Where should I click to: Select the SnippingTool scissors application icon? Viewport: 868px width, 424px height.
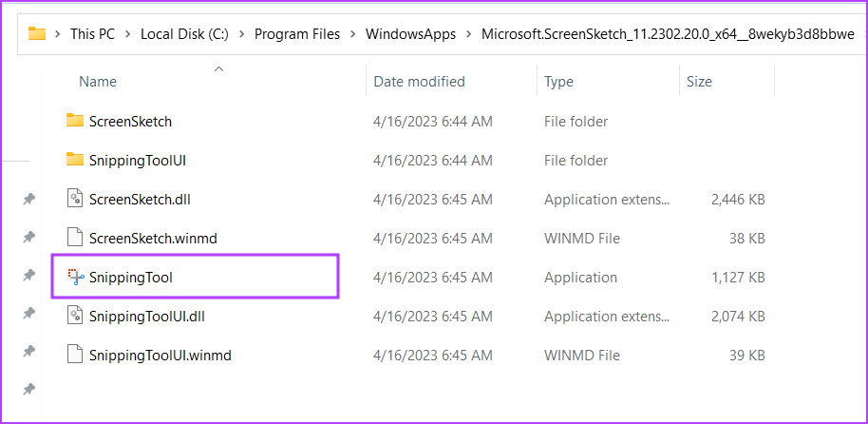click(75, 277)
